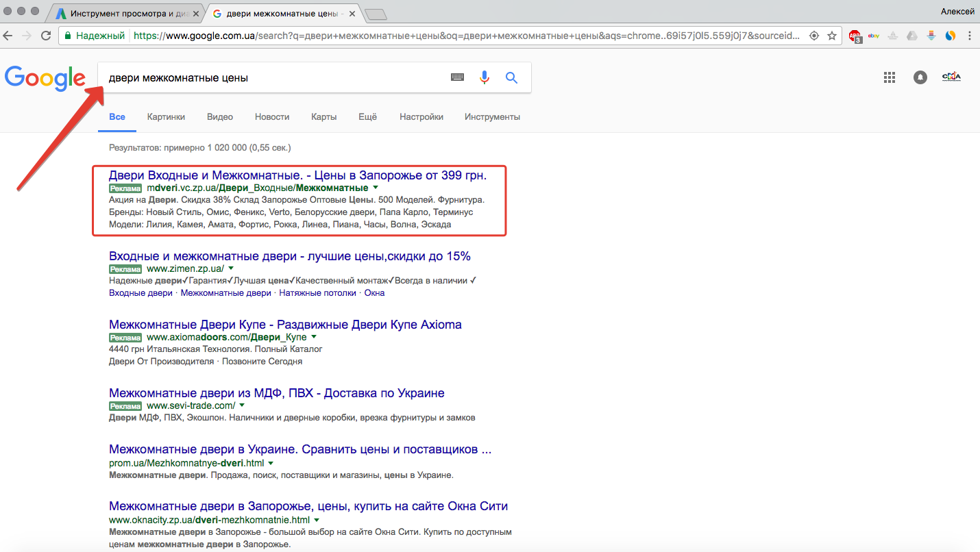Open the on-screen keyboard in search box
The image size is (980, 552).
[x=457, y=77]
